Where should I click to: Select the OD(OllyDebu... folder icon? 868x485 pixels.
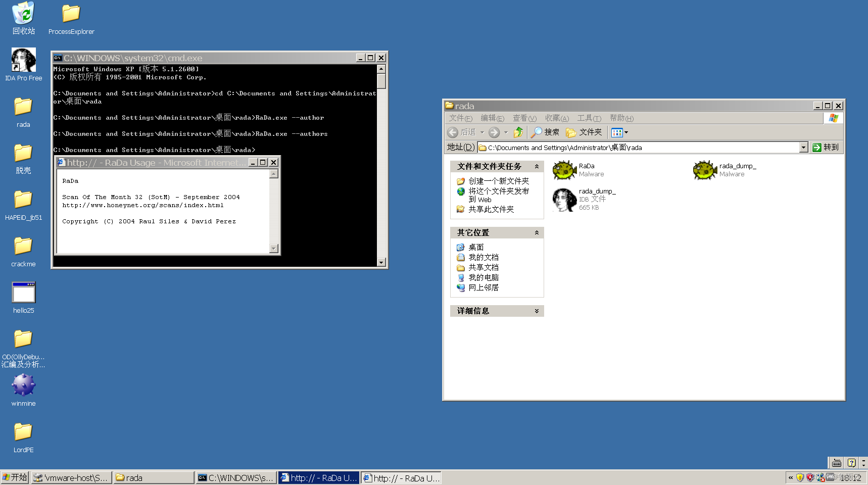23,348
